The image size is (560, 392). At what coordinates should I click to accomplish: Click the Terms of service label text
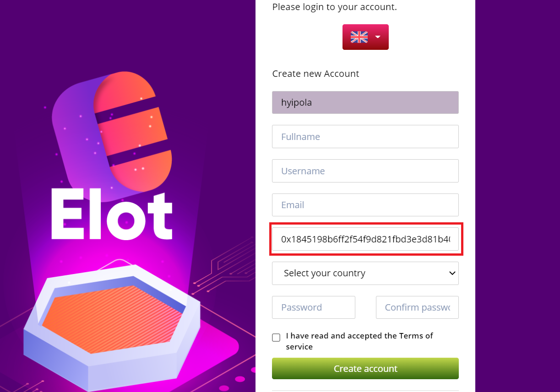359,341
